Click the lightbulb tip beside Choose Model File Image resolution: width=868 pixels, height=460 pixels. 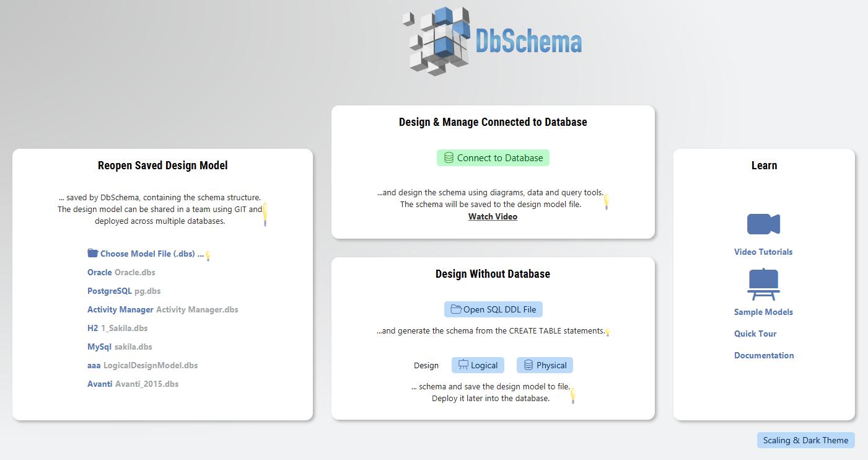(208, 255)
